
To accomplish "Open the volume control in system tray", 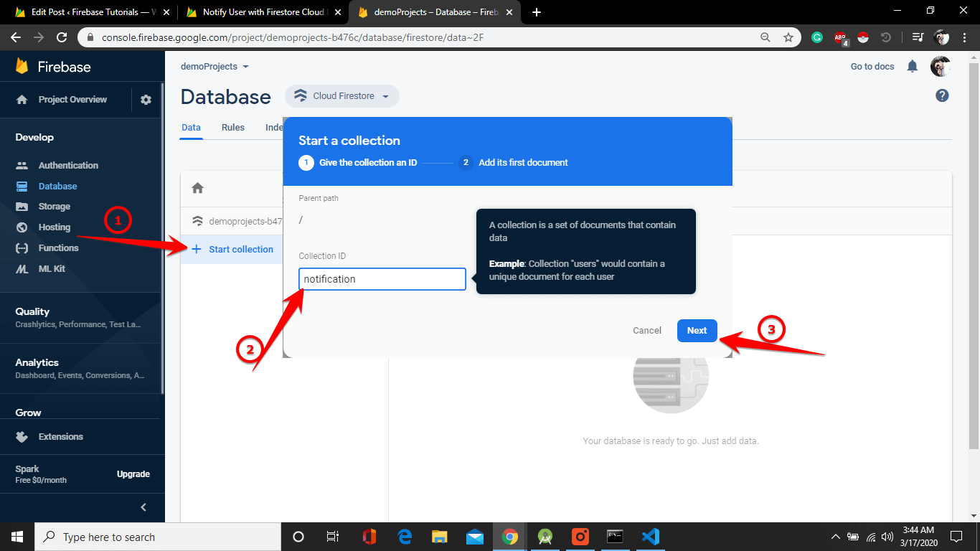I will point(887,537).
